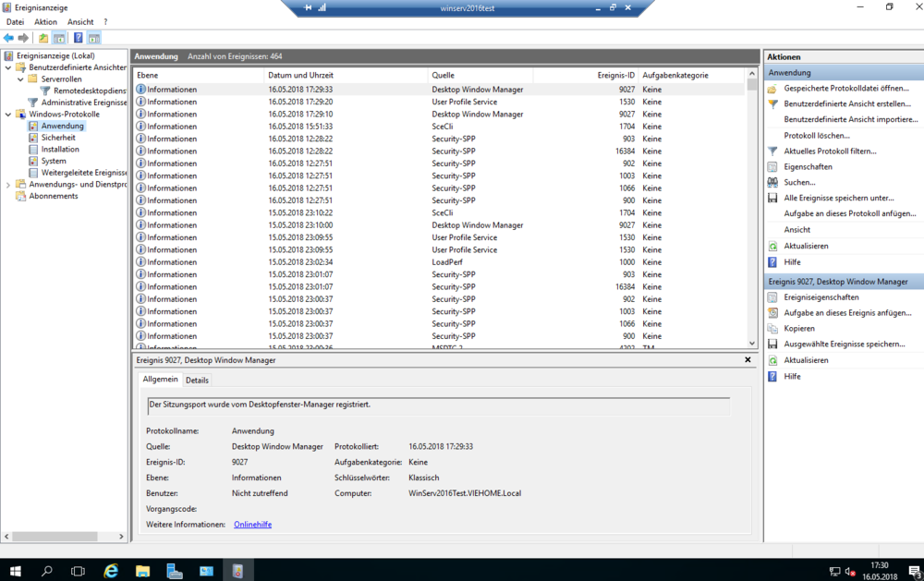Click the disk icon for Alle Ereignisse speichern
This screenshot has width=924, height=581.
772,198
